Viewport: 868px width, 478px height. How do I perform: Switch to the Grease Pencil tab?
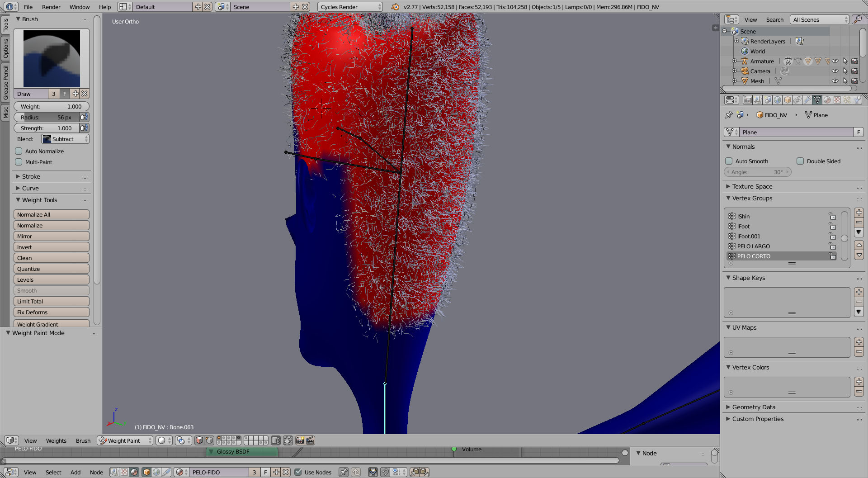(5, 82)
